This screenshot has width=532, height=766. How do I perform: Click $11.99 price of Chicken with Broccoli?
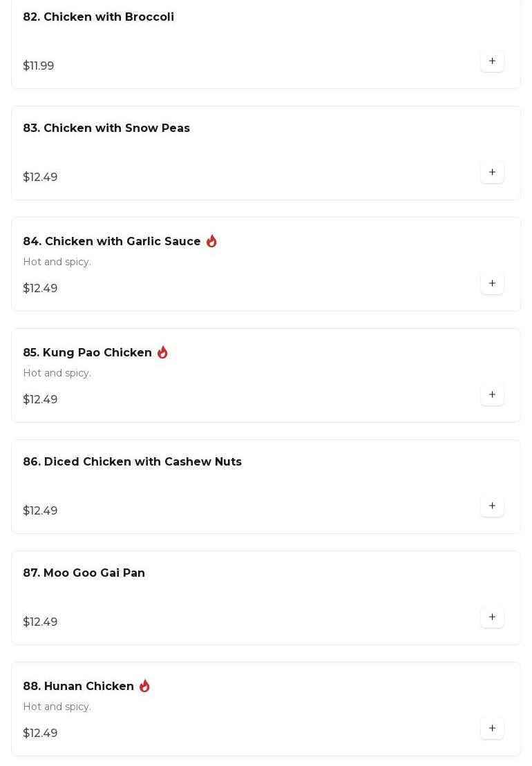(39, 66)
